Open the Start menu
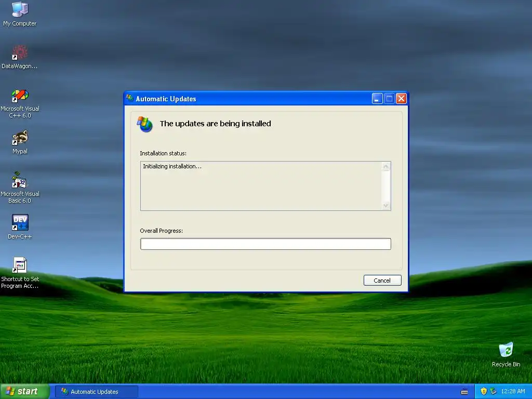The image size is (532, 399). pos(25,391)
